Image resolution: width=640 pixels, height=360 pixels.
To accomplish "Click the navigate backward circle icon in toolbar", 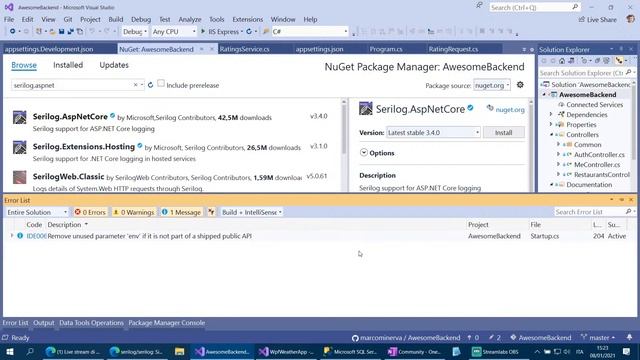I will point(13,31).
